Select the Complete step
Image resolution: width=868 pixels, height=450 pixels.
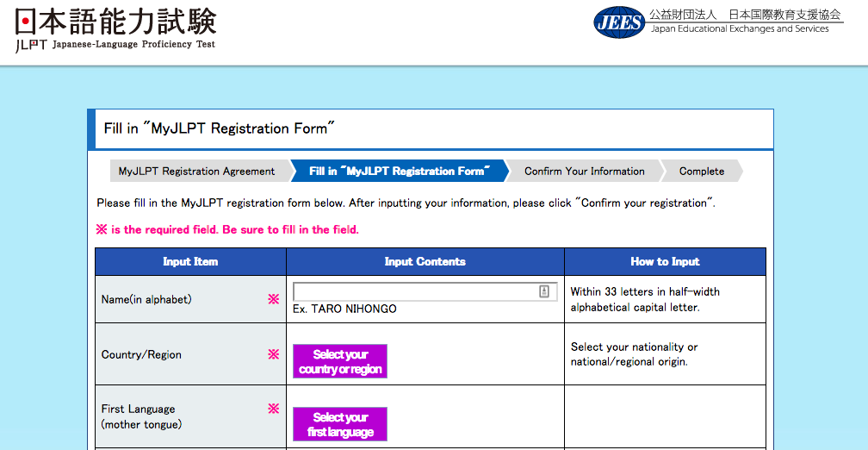point(701,172)
